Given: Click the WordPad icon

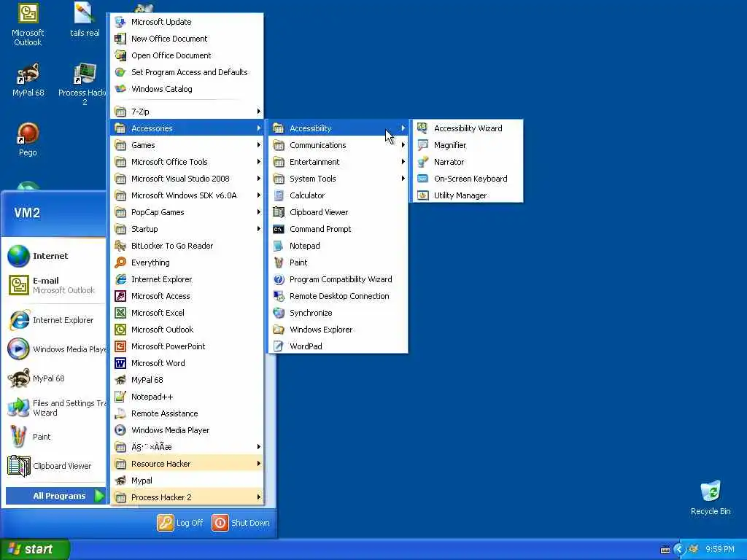Looking at the screenshot, I should (279, 346).
